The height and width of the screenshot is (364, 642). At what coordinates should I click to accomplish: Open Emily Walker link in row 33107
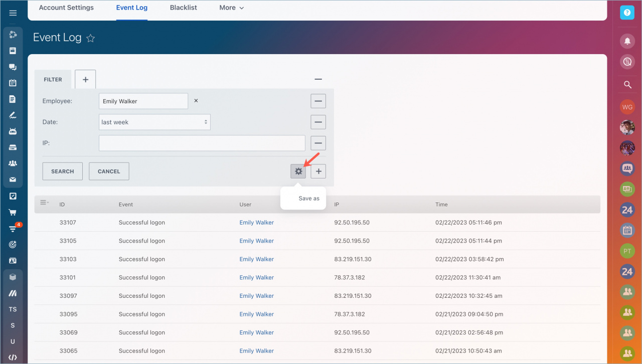[257, 223]
